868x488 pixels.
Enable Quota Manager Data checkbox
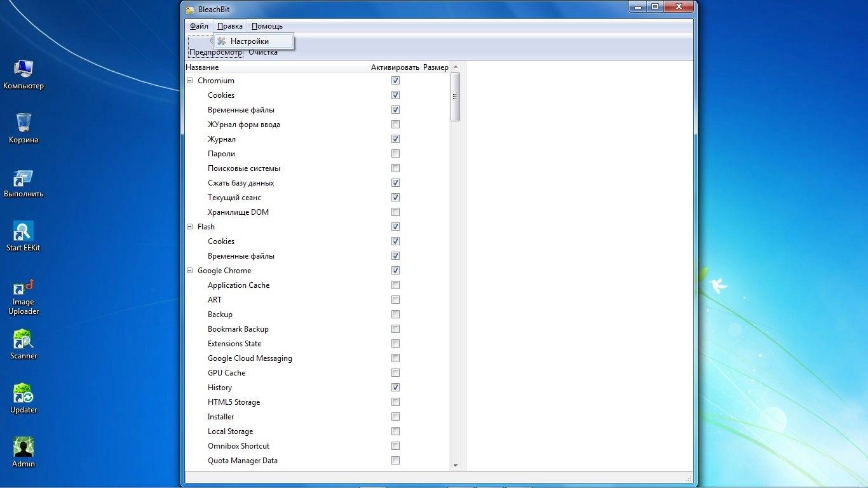pyautogui.click(x=395, y=461)
